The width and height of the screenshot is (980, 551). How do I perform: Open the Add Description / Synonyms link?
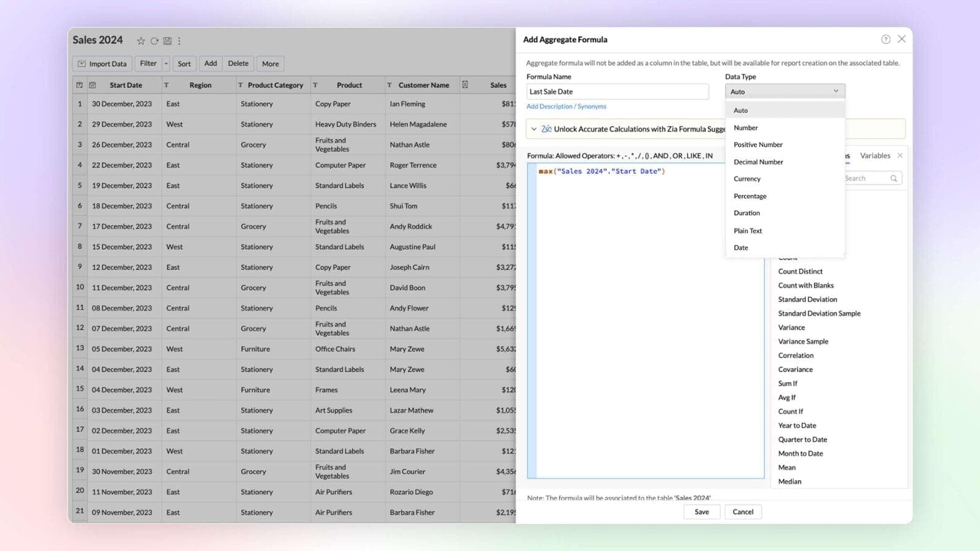[567, 107]
